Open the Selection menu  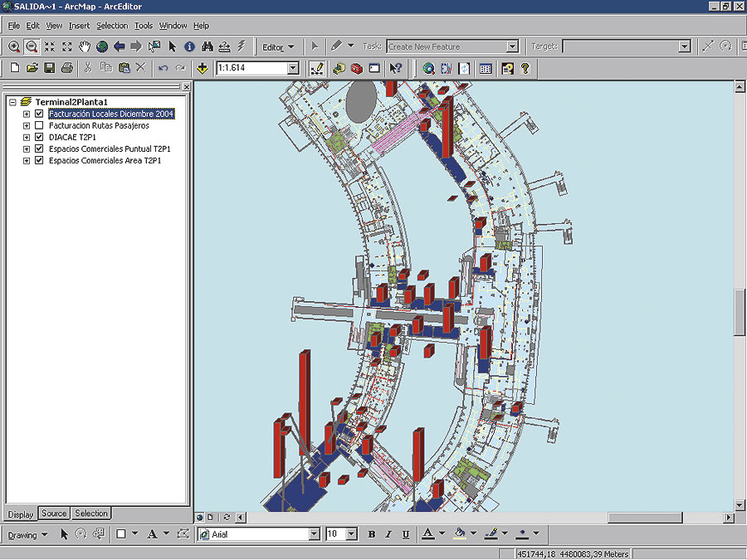112,26
